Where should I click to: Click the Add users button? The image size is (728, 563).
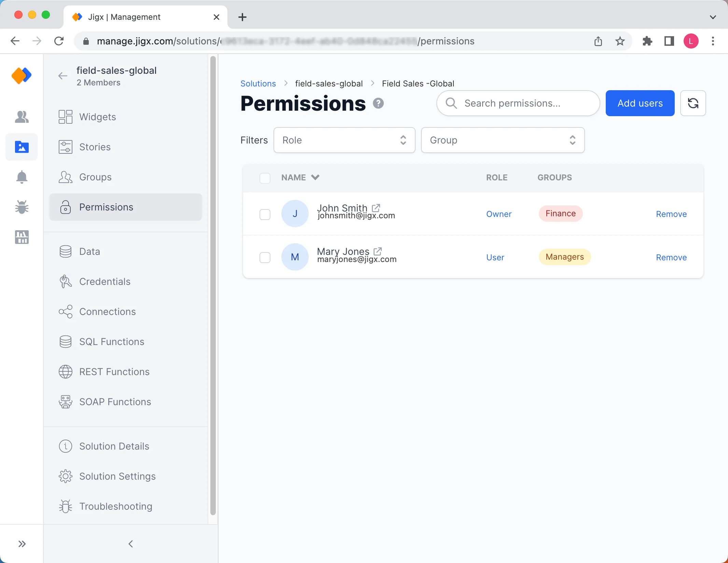[x=640, y=103]
